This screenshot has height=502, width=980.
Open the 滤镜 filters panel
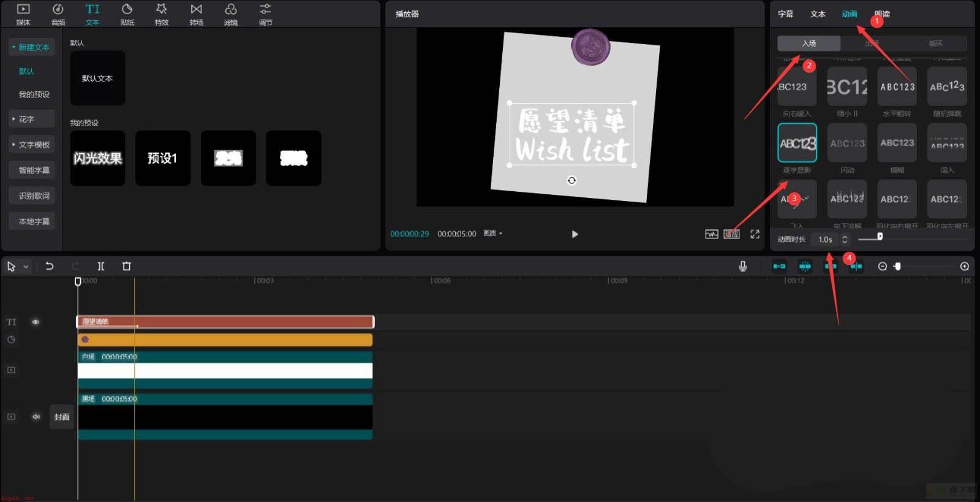pyautogui.click(x=231, y=14)
